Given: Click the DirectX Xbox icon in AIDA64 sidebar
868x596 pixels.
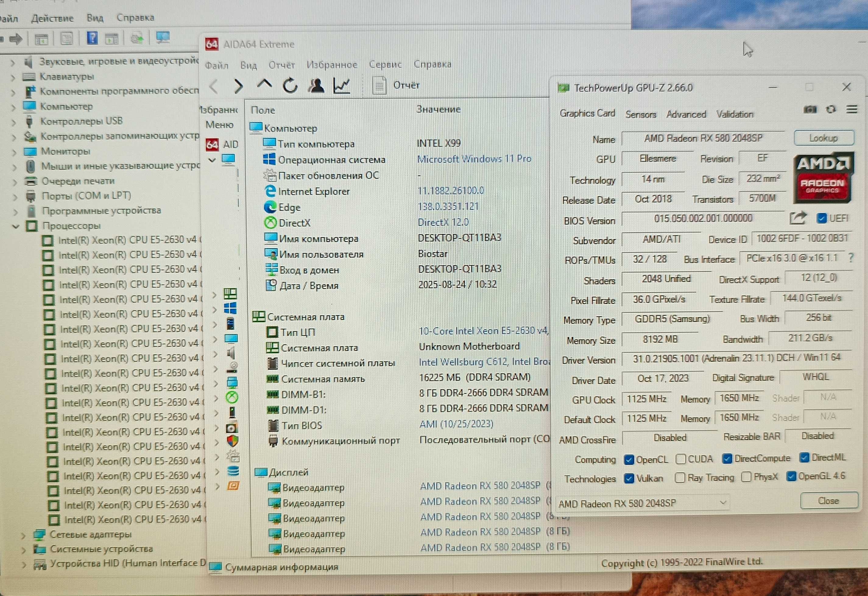Looking at the screenshot, I should 232,397.
